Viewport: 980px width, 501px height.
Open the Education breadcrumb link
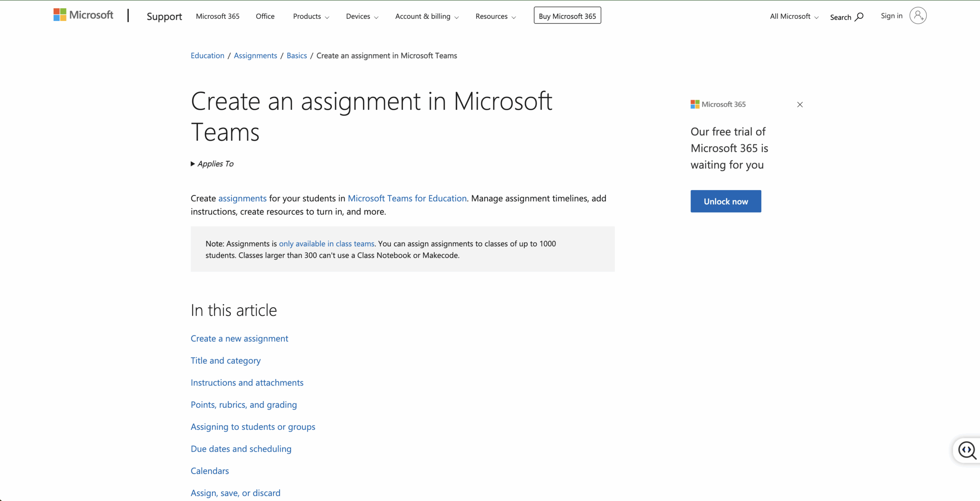[207, 55]
